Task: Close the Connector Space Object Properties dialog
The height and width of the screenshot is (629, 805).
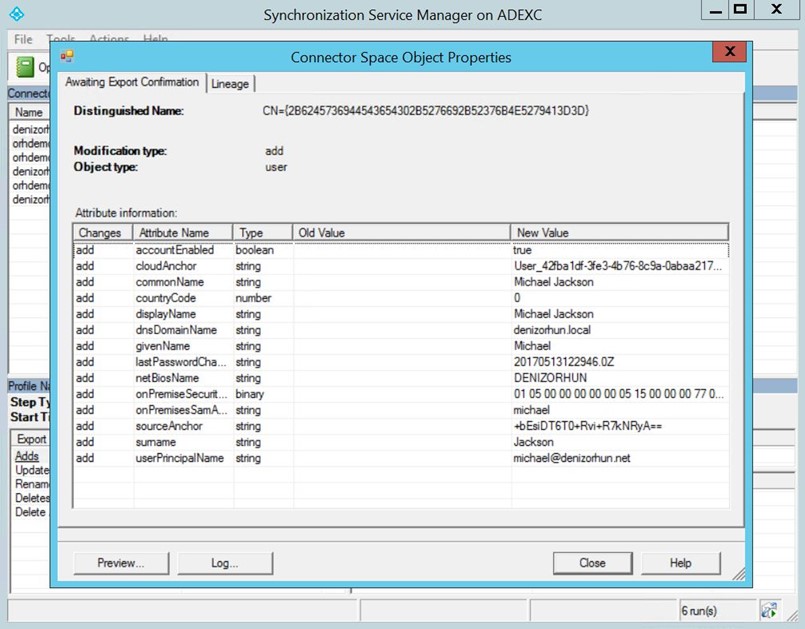Action: (x=729, y=51)
